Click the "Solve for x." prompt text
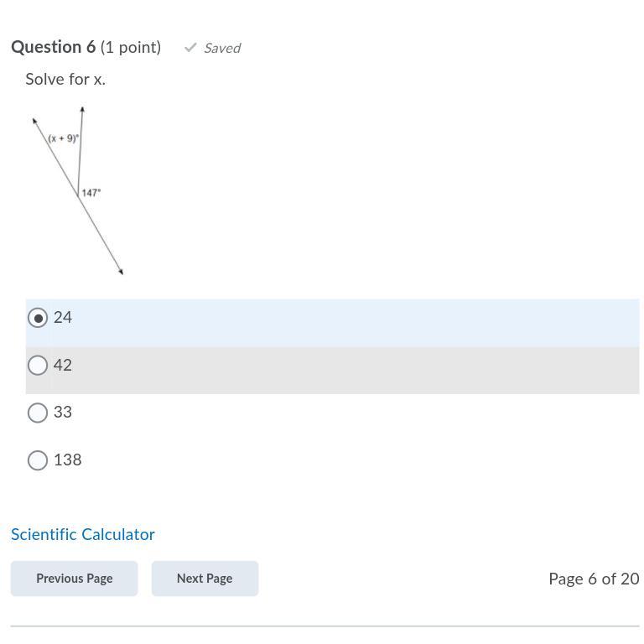This screenshot has width=644, height=644. (65, 80)
